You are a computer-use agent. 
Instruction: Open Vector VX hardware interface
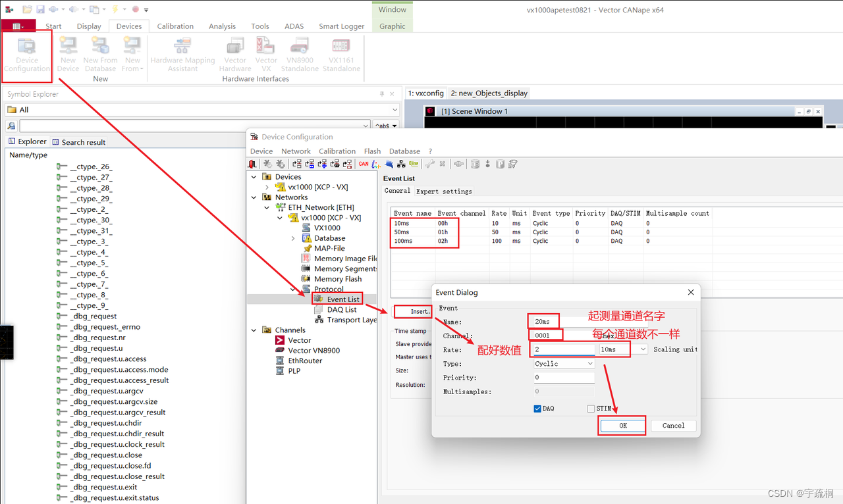[x=266, y=55]
